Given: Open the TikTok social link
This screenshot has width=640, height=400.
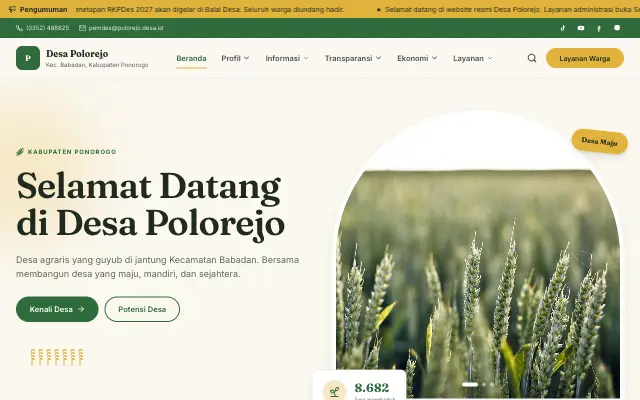Looking at the screenshot, I should point(563,28).
